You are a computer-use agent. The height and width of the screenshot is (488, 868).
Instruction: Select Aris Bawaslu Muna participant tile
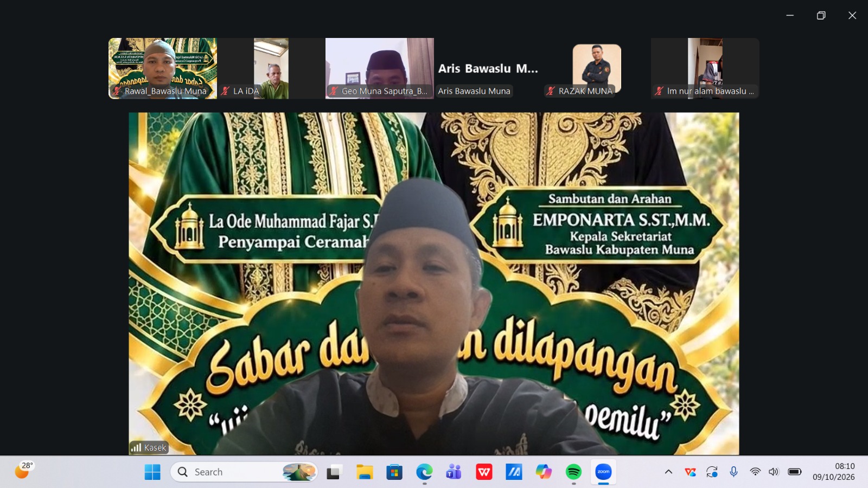coord(488,68)
